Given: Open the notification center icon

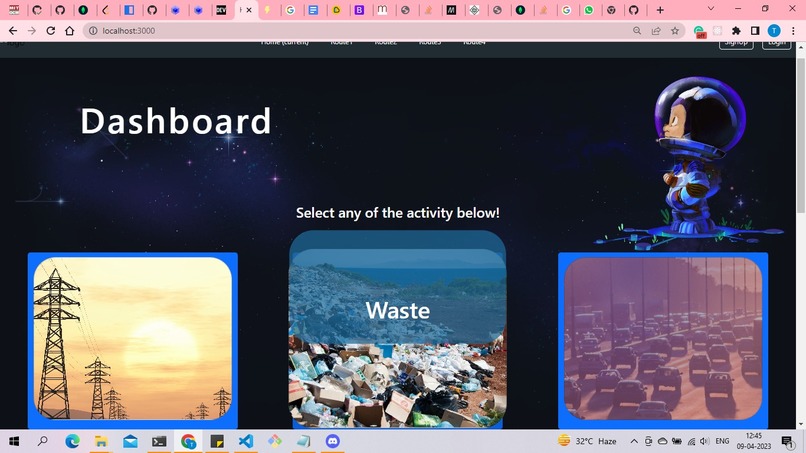Looking at the screenshot, I should [787, 441].
